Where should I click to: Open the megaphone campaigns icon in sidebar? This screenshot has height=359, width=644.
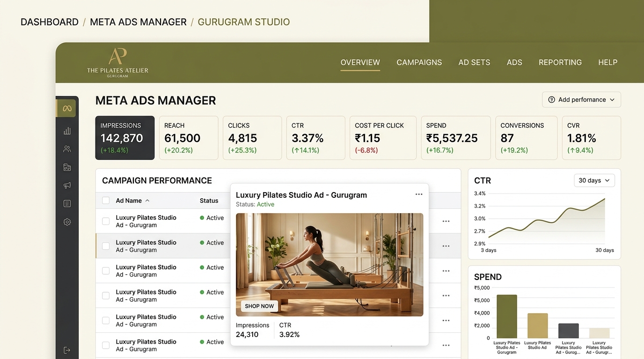(67, 186)
